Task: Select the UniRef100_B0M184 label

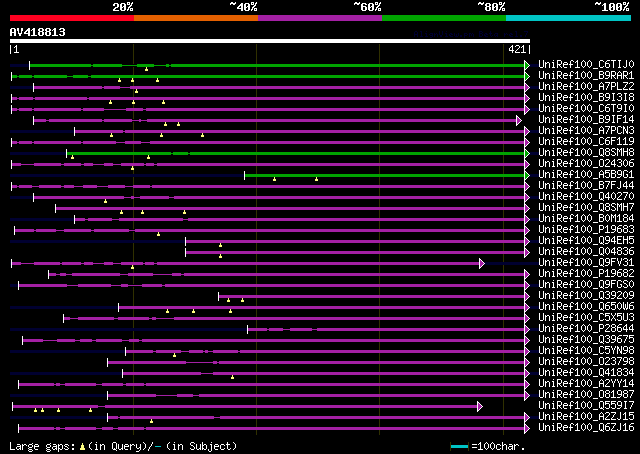Action: (586, 219)
